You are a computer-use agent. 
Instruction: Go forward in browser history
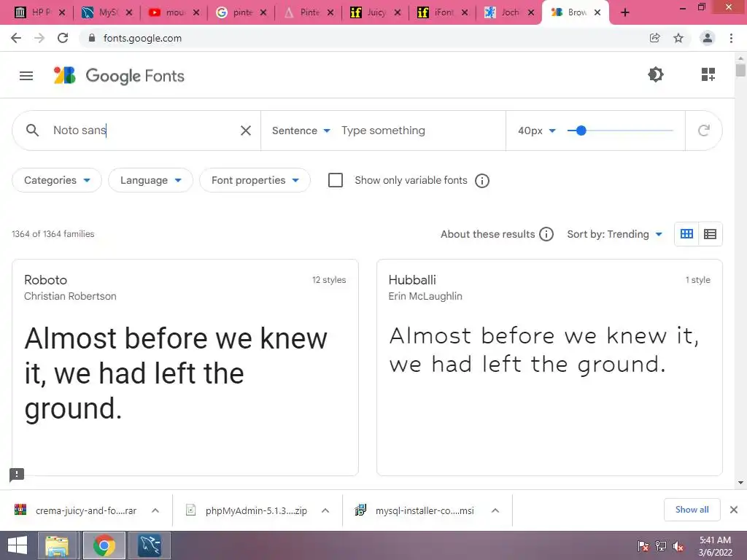point(39,38)
